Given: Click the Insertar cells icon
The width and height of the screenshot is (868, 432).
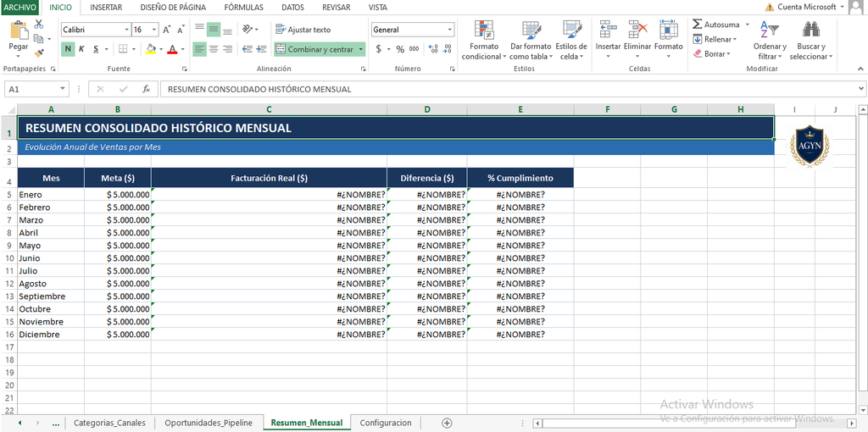Looking at the screenshot, I should [x=608, y=30].
